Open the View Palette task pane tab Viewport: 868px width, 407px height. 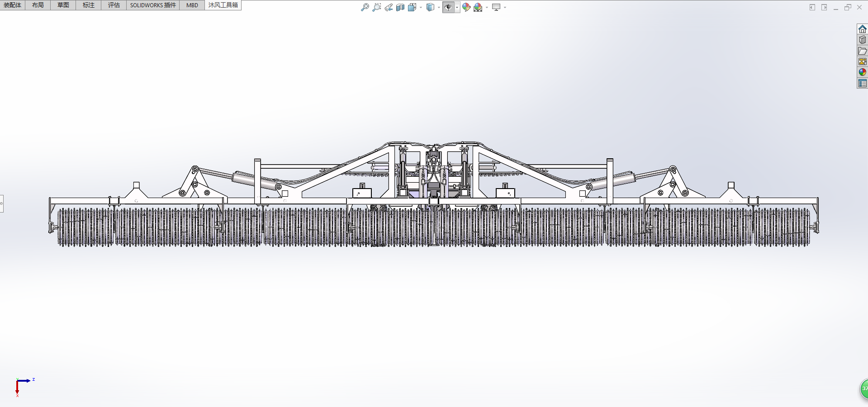pos(862,62)
